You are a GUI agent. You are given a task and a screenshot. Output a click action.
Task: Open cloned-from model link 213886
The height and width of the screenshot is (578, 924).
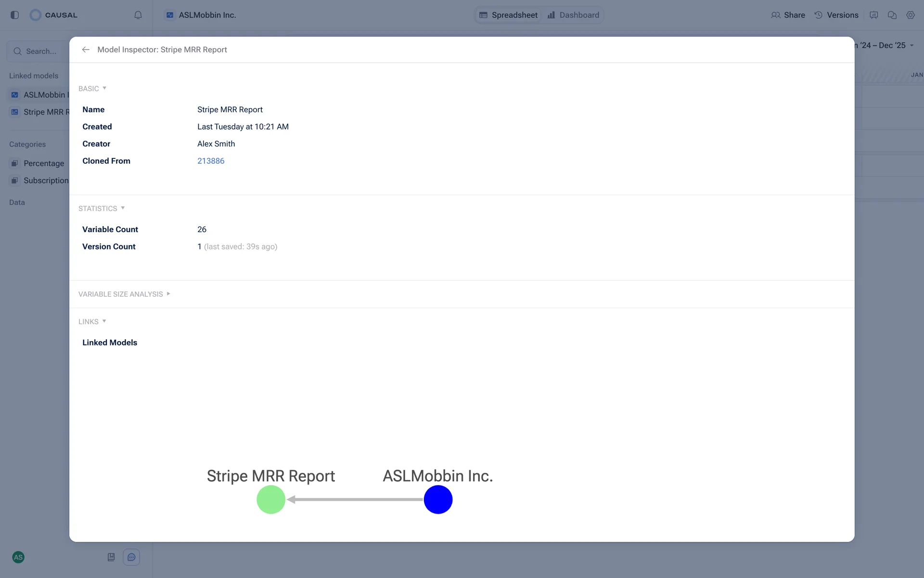click(x=211, y=161)
